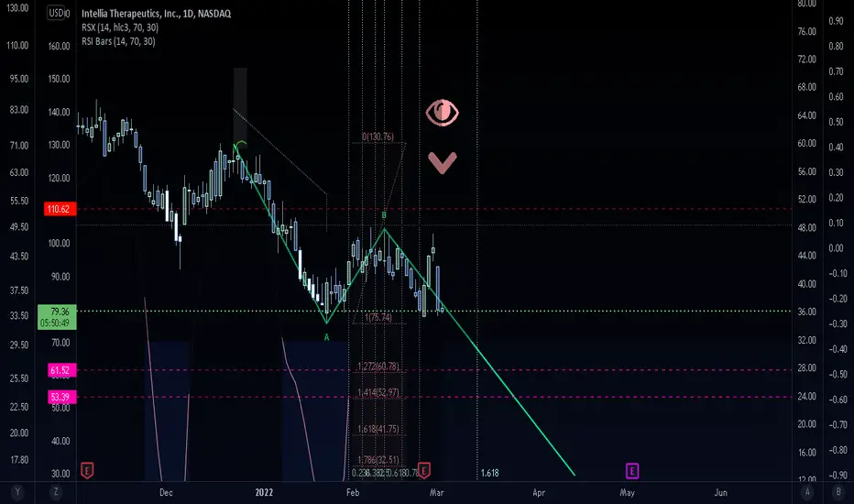
Task: Click the white 1.618 time zone label
Action: 489,473
